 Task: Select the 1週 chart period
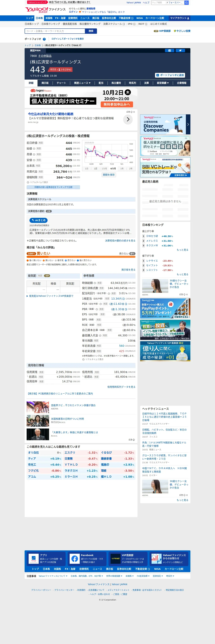coord(95,169)
